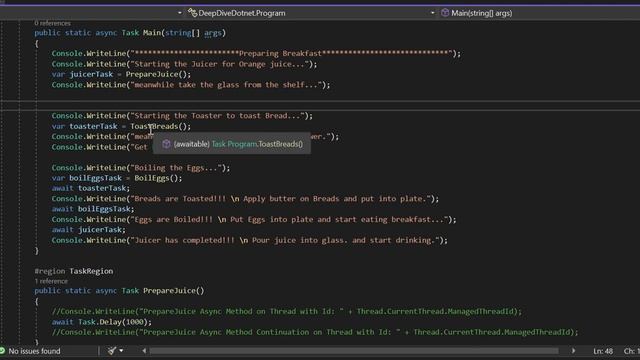Click the dropdown arrow left of the Main(string[] args) icon
Viewport: 640px width, 360px height.
point(432,13)
